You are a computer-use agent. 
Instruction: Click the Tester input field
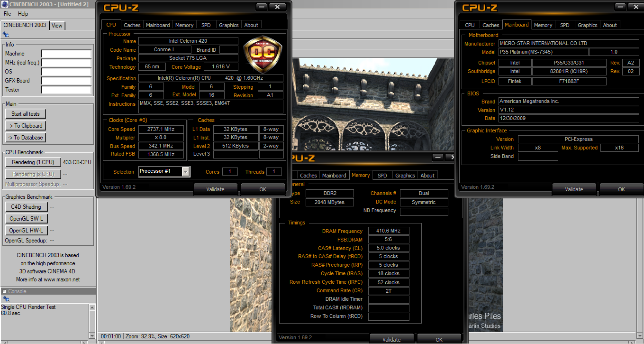[66, 90]
